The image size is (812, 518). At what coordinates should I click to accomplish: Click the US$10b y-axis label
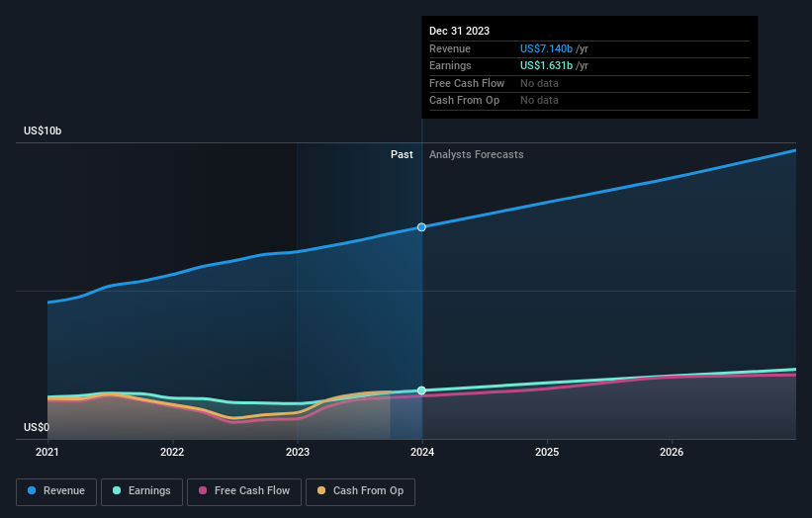click(43, 130)
